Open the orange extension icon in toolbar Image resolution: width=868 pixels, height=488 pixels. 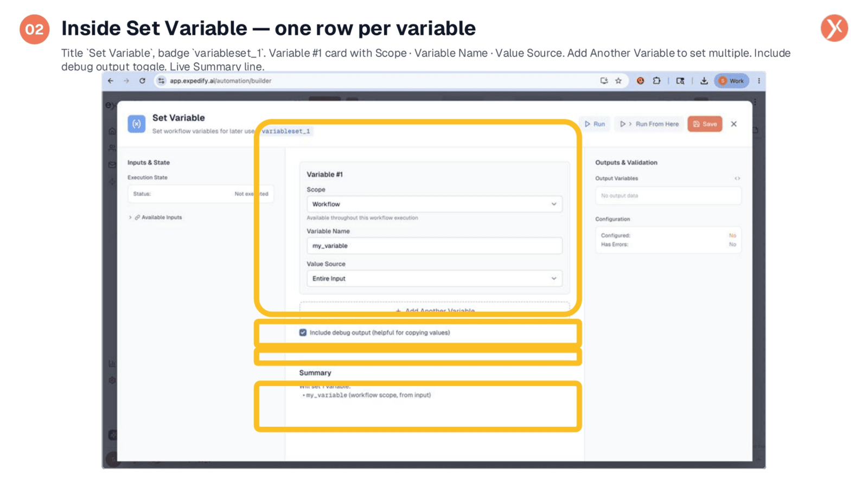[640, 81]
